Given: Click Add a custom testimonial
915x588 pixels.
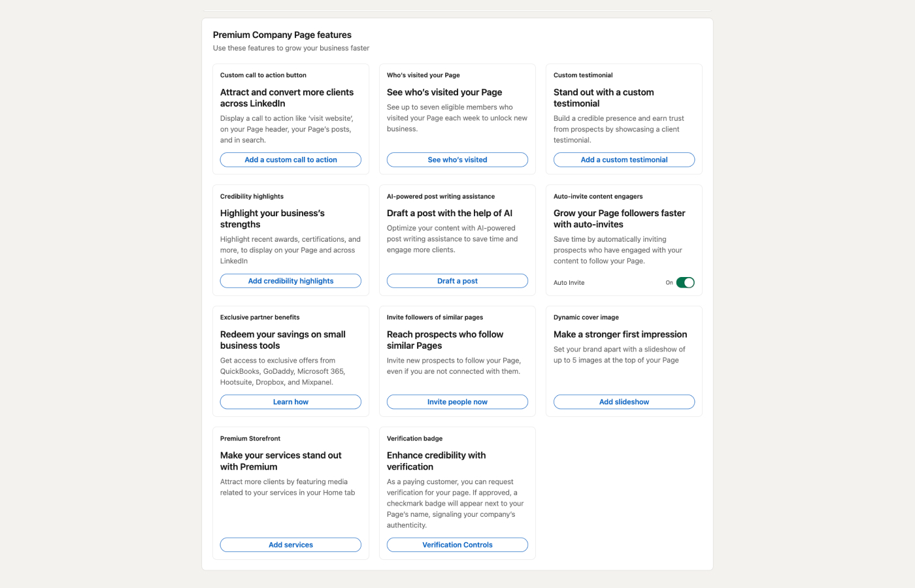Looking at the screenshot, I should coord(624,159).
